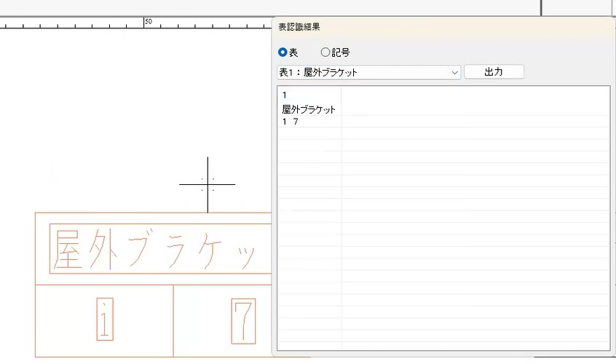The height and width of the screenshot is (364, 616).
Task: Click the 50 mark on the horizontal ruler
Action: click(148, 22)
